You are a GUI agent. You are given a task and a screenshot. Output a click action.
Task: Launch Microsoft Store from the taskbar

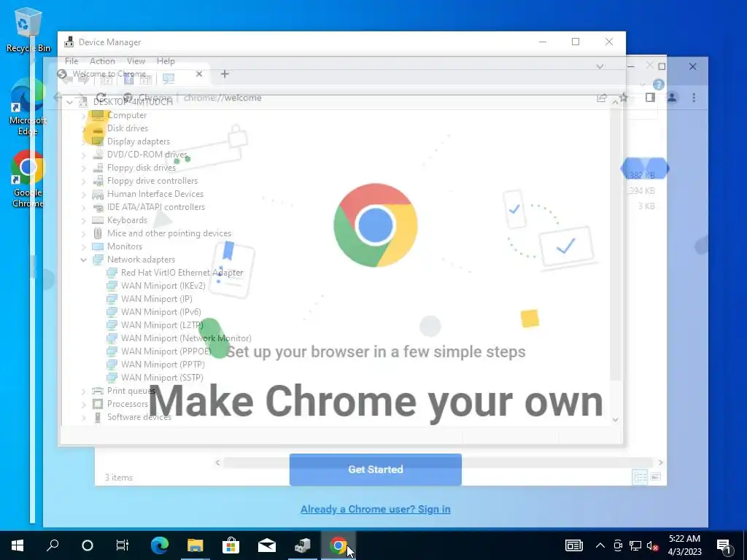pos(231,545)
